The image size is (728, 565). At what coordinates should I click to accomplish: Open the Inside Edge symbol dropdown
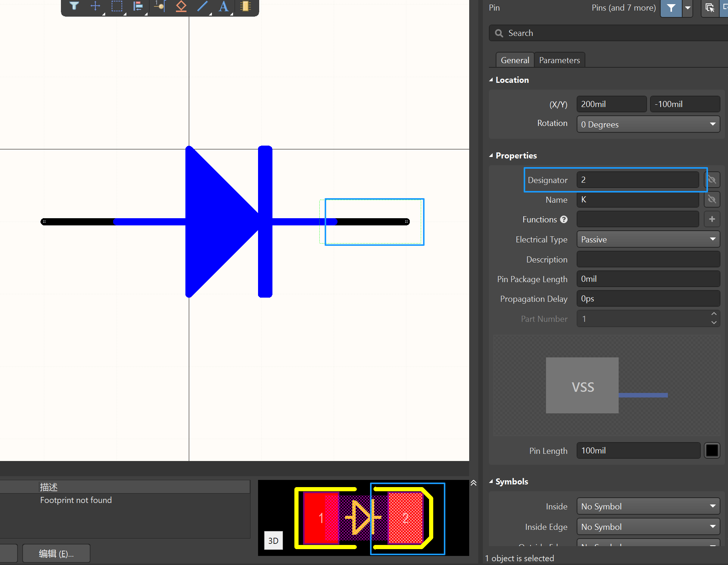point(648,527)
